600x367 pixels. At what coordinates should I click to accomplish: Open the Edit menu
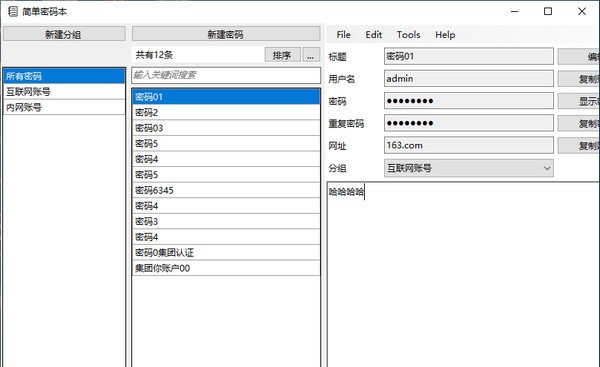(x=373, y=35)
